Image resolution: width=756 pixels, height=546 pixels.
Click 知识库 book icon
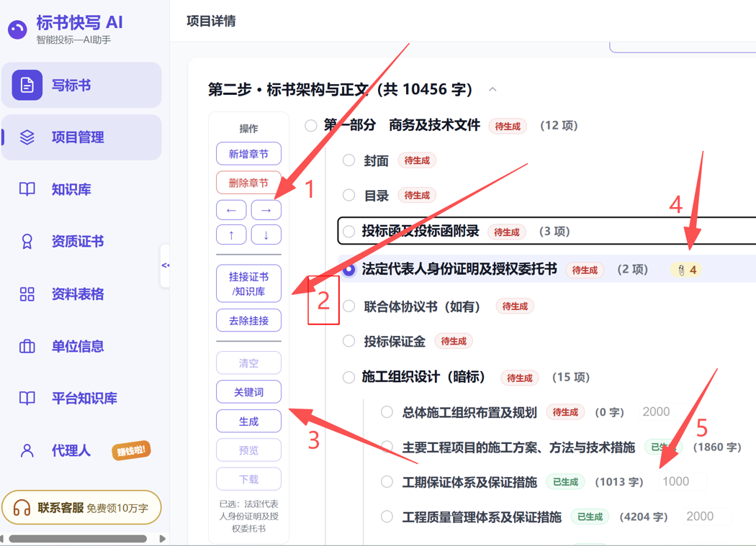pos(27,189)
